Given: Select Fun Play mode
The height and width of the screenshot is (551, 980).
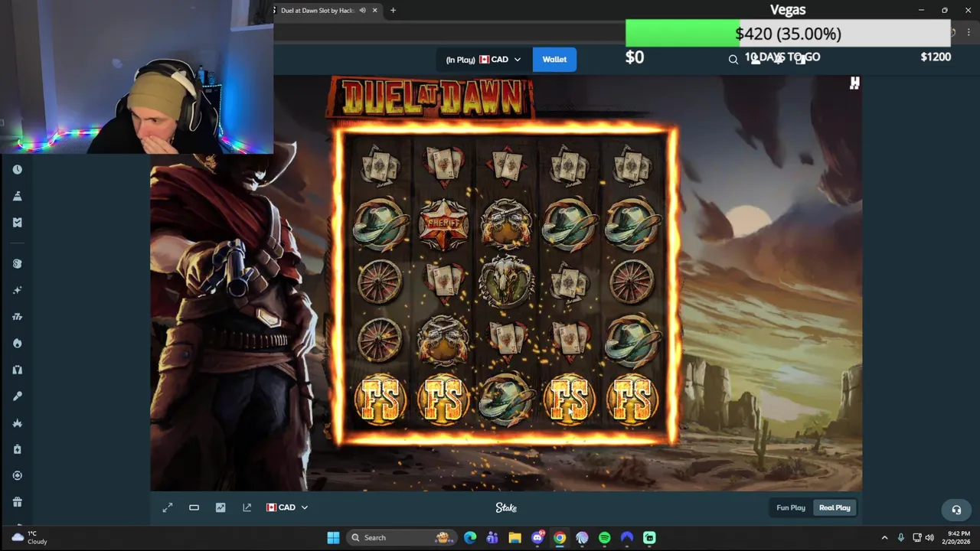Looking at the screenshot, I should coord(791,507).
